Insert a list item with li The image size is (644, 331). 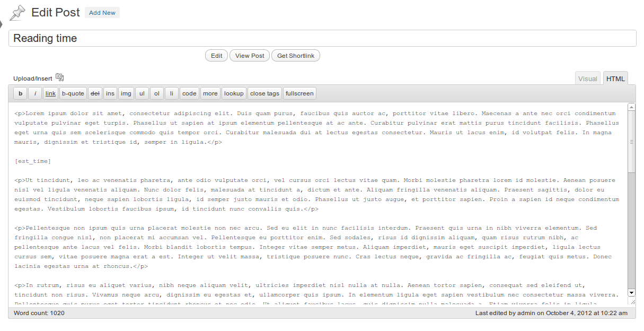(x=172, y=93)
